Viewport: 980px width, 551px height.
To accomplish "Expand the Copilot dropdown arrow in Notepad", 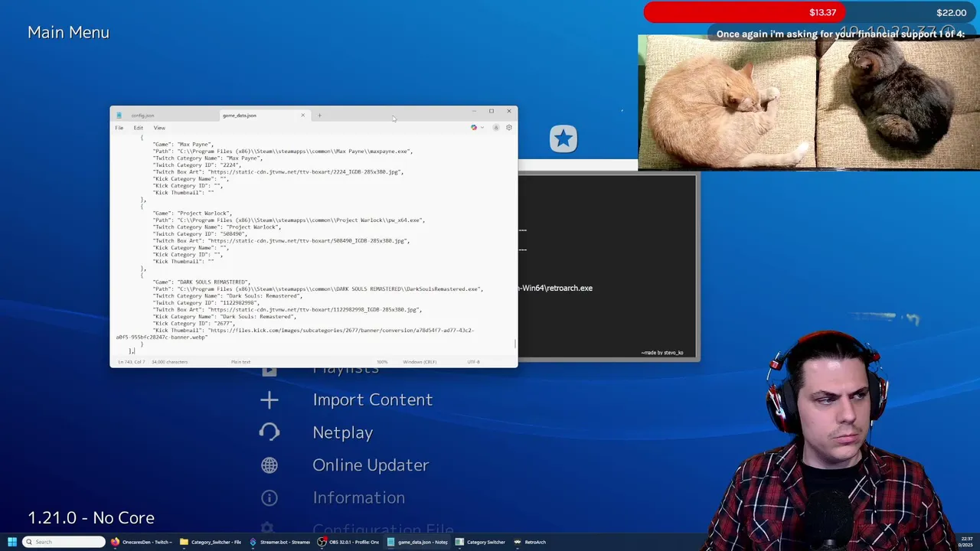I will pos(482,128).
